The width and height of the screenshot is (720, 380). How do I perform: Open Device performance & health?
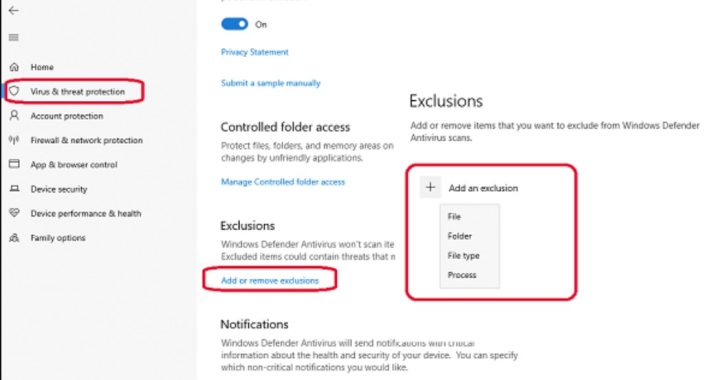(86, 213)
